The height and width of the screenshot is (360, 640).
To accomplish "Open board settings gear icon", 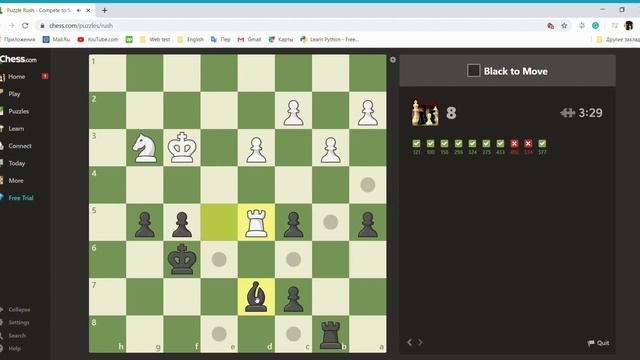I will point(393,60).
